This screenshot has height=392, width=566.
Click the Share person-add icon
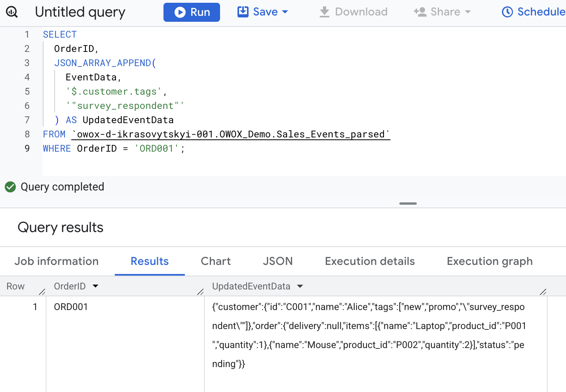(x=420, y=12)
